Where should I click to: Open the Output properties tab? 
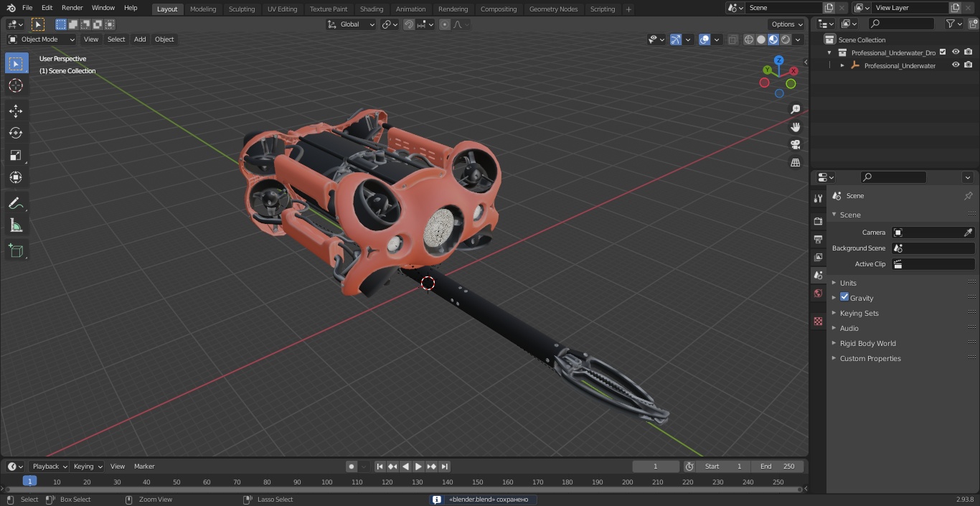click(818, 239)
